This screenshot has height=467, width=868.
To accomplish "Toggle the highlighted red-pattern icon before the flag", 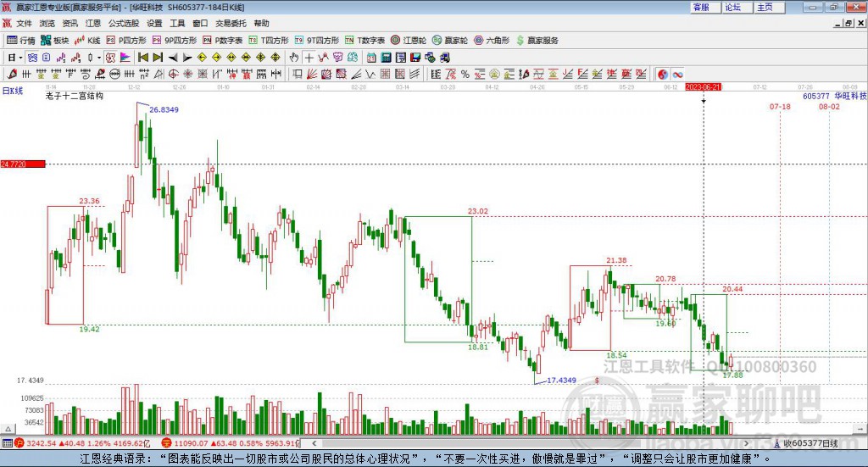I will (111, 58).
